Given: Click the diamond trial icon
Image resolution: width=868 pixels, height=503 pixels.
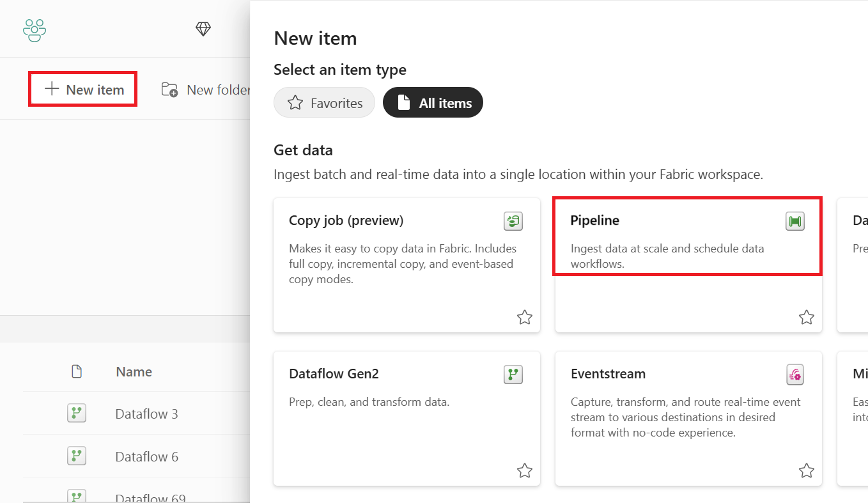Looking at the screenshot, I should click(203, 29).
